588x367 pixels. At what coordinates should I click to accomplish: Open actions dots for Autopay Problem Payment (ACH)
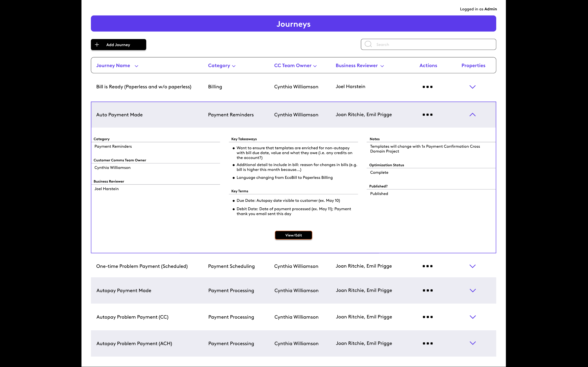pyautogui.click(x=428, y=344)
